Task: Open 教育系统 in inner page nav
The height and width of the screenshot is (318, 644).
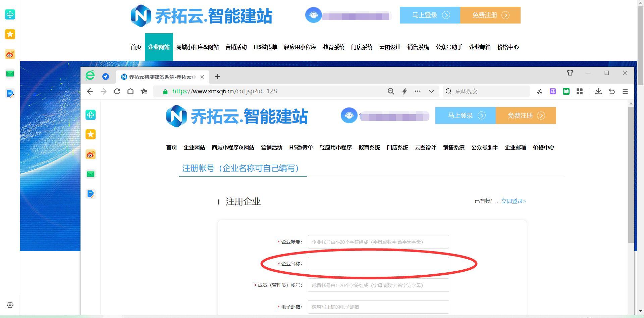Action: 369,147
